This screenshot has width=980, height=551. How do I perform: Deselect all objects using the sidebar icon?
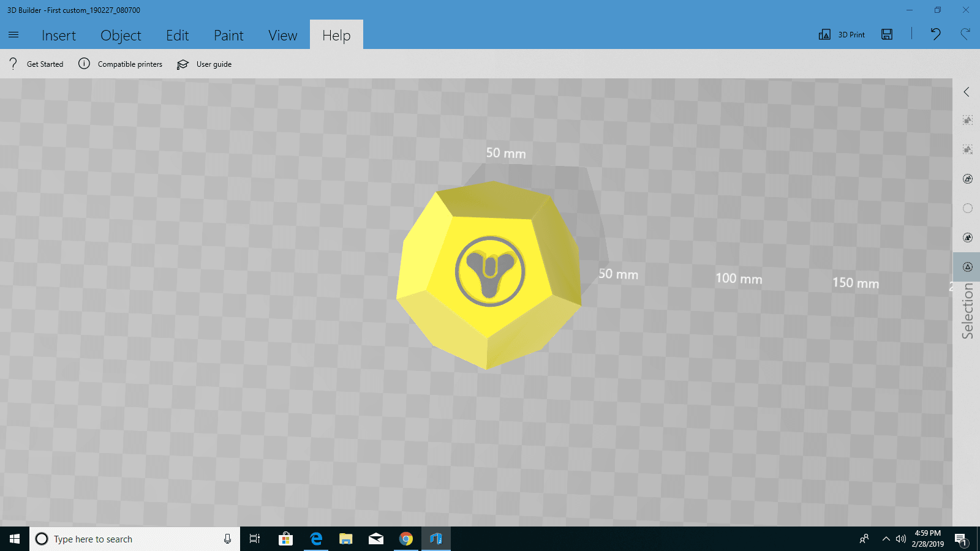[967, 149]
